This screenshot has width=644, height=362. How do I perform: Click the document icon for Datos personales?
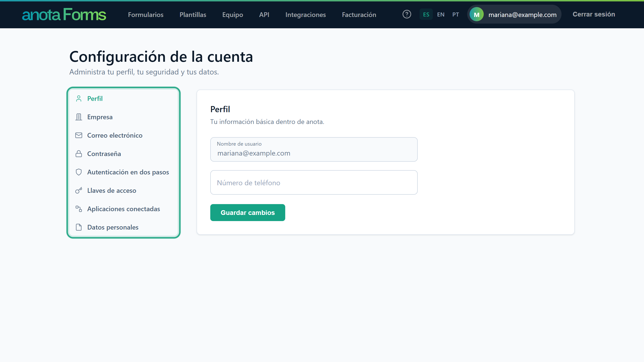[79, 227]
